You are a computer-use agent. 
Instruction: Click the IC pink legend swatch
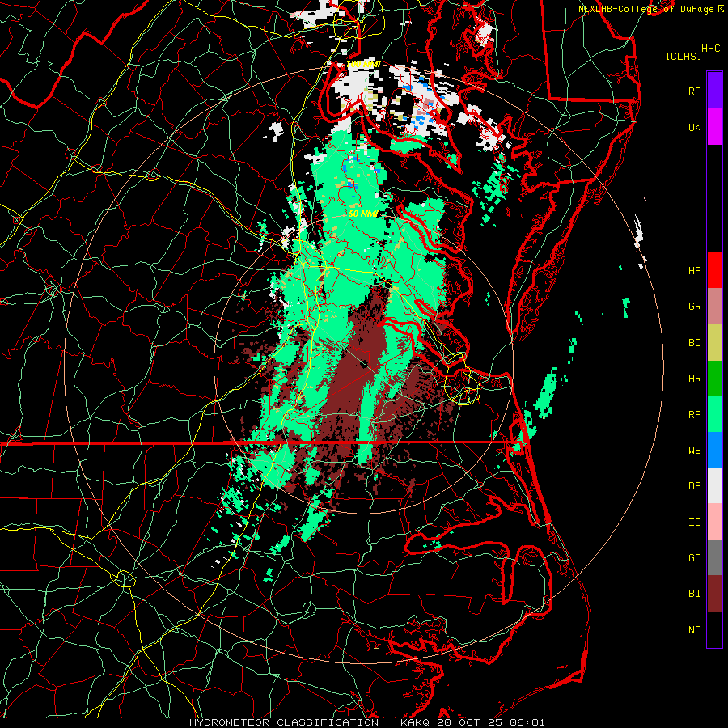714,522
